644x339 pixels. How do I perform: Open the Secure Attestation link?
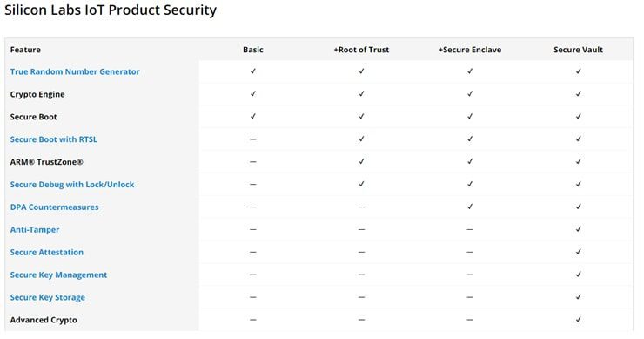pos(47,252)
